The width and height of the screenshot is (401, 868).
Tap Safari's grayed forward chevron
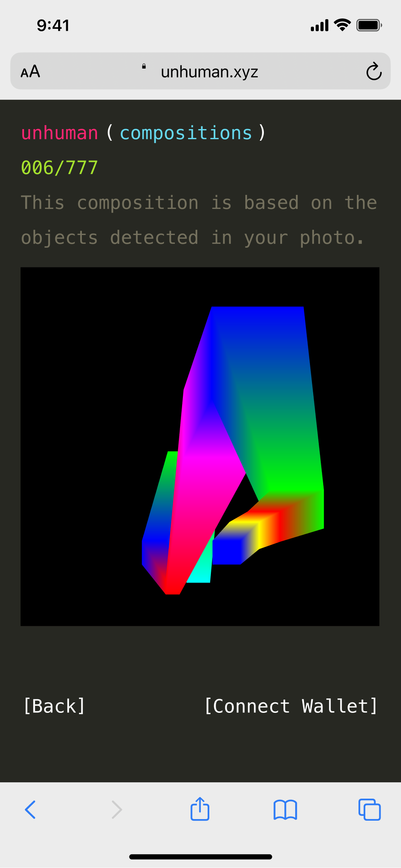coord(117,809)
